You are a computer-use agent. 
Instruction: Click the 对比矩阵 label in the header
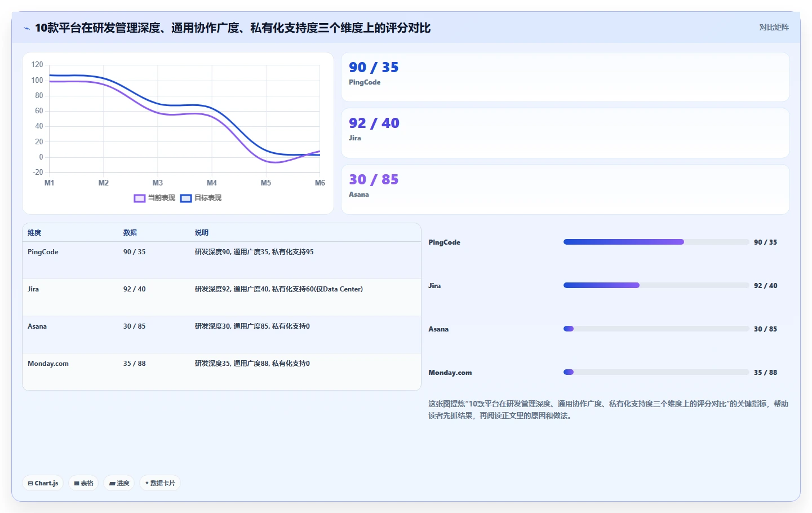pos(774,27)
